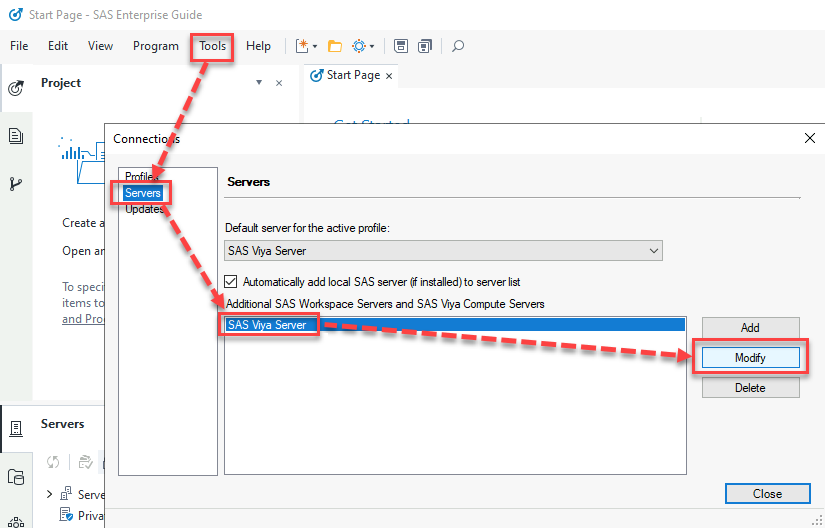Viewport: 825px width, 528px height.
Task: Click the refresh icon in Servers pane
Action: point(53,461)
